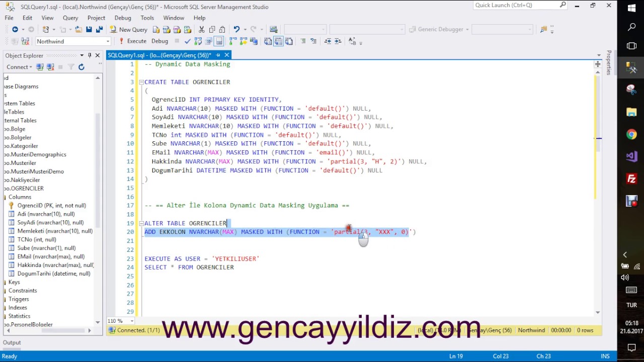Click Disconnect icon in Object Explorer
The image size is (644, 362).
[50, 67]
